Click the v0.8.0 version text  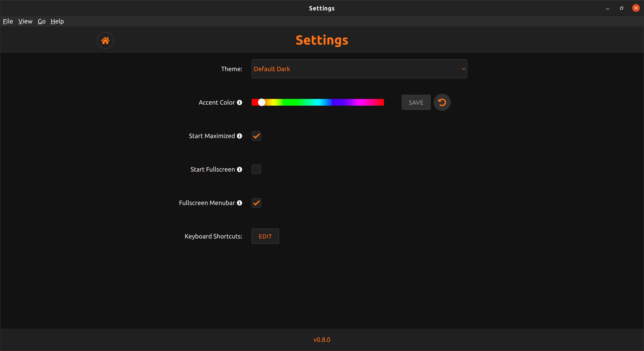coord(322,339)
